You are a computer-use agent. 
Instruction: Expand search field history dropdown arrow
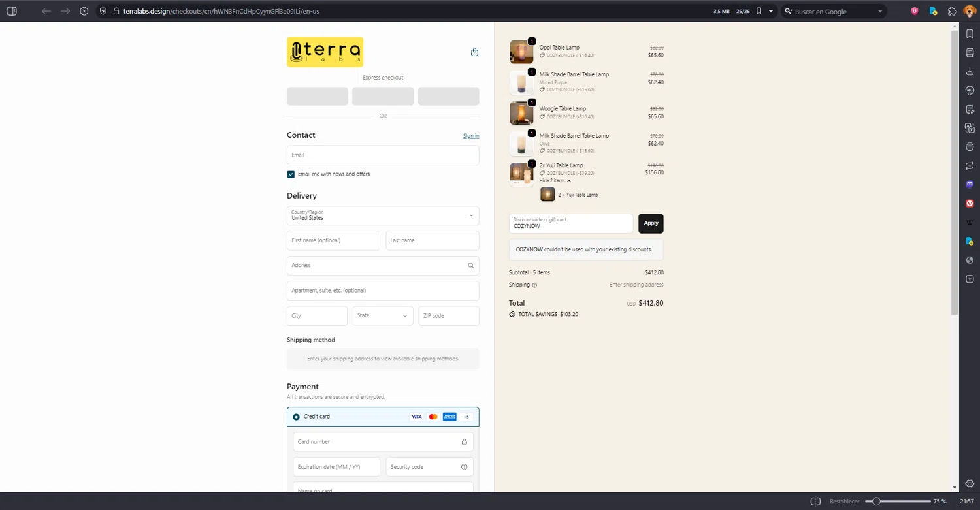pyautogui.click(x=880, y=11)
